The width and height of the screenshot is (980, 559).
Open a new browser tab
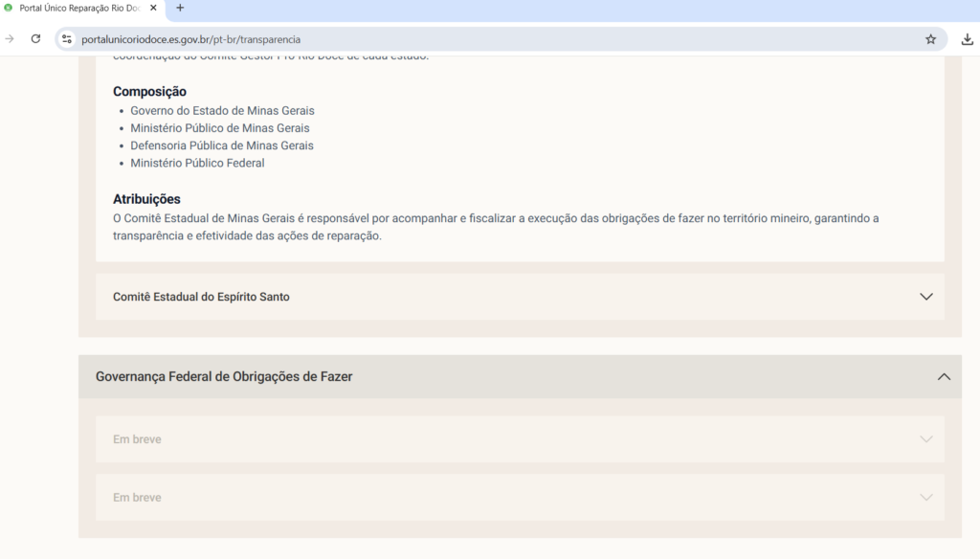180,8
